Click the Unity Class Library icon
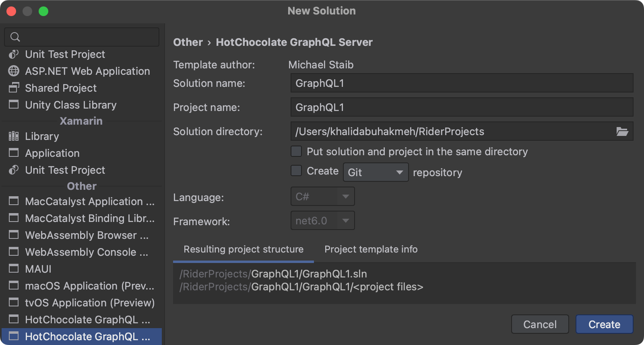 click(14, 105)
